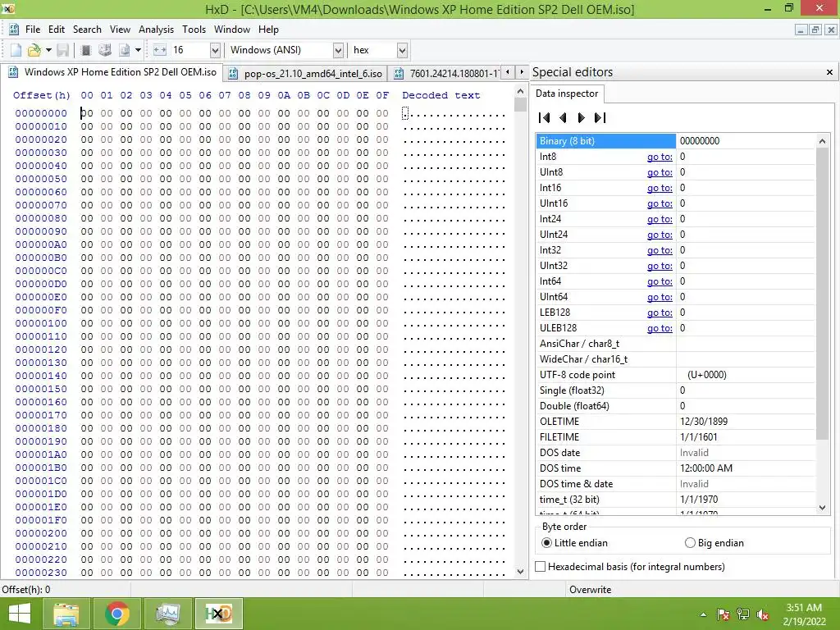Open the bytes per row dropdown
840x630 pixels.
pos(215,50)
